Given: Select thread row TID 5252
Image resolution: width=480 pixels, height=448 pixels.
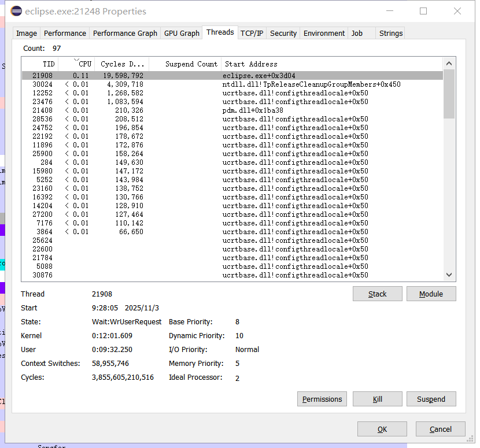Looking at the screenshot, I should [232, 180].
